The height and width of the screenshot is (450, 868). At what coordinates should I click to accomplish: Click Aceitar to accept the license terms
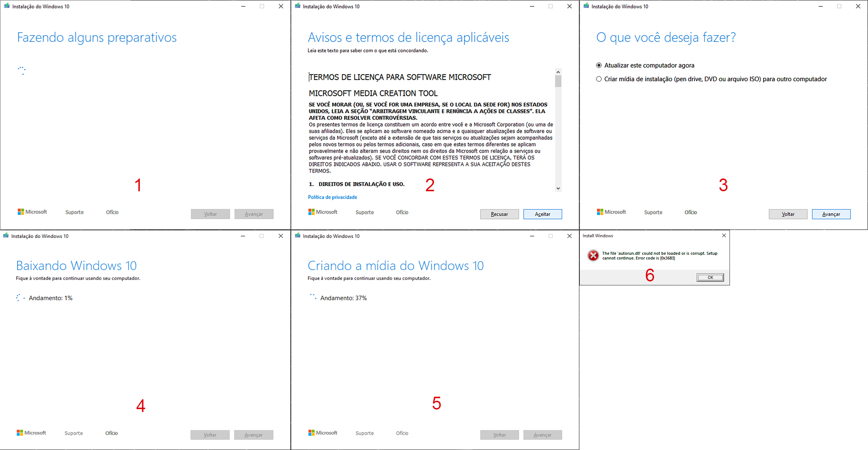[x=542, y=214]
